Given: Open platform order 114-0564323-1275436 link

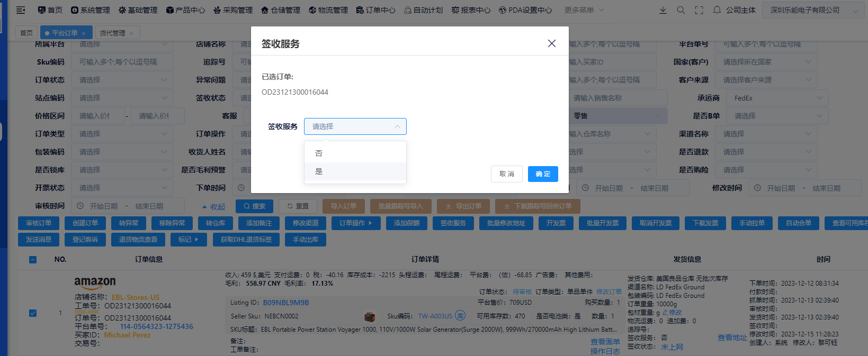Looking at the screenshot, I should 157,326.
